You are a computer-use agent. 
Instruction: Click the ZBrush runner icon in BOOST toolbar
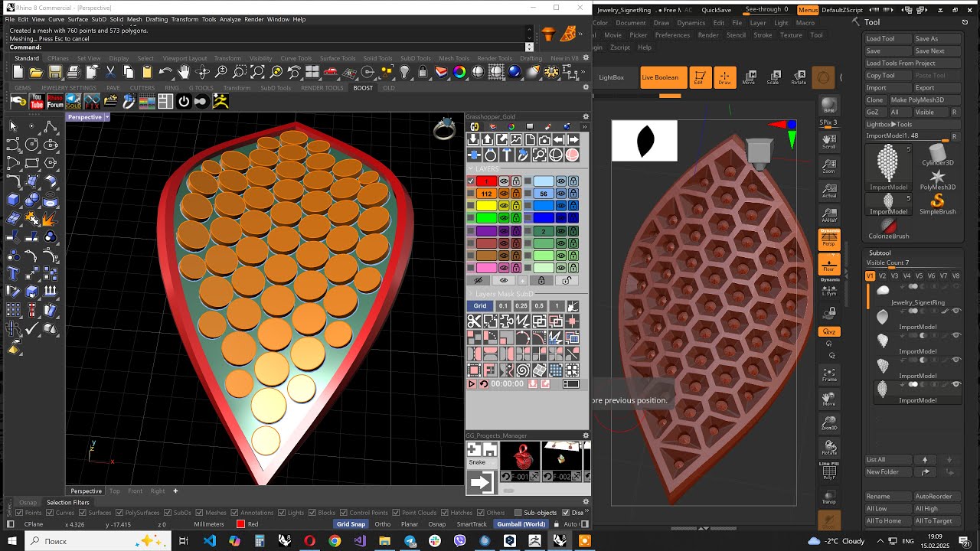pyautogui.click(x=220, y=101)
